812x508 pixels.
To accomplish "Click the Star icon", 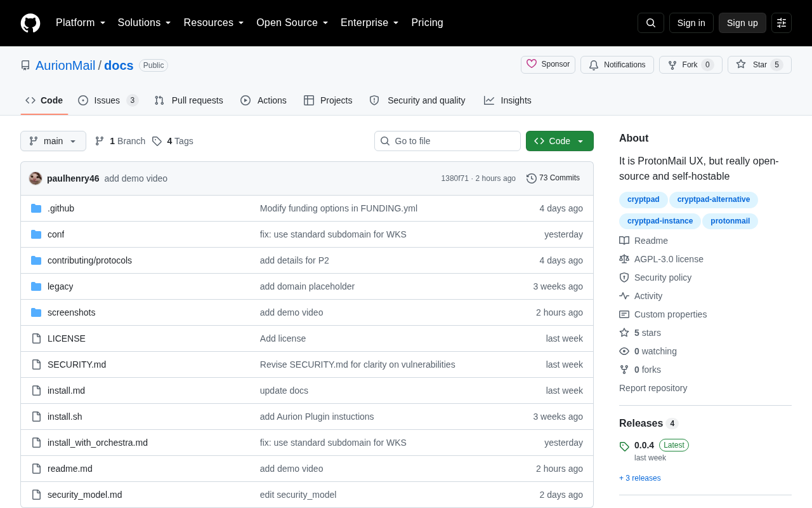I will (741, 64).
